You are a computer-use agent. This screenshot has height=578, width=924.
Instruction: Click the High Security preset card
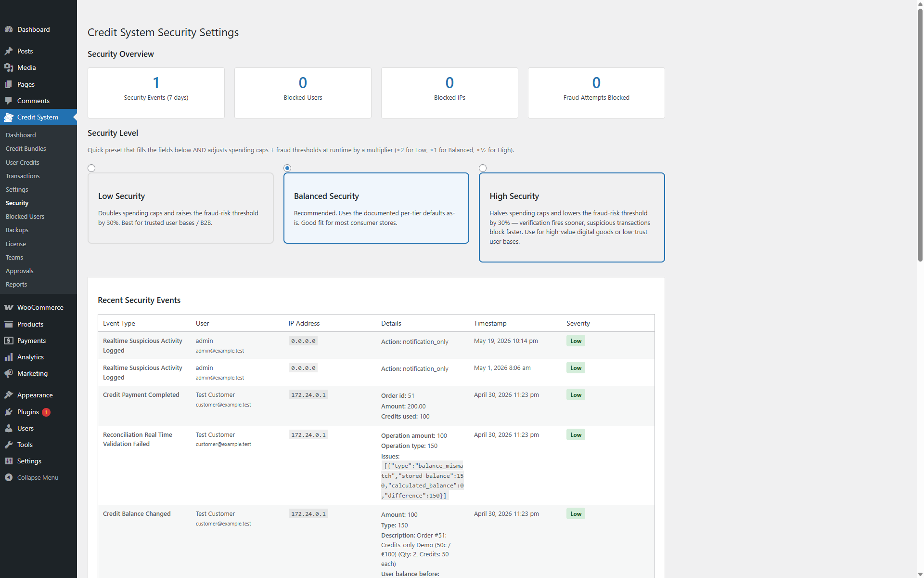click(572, 217)
